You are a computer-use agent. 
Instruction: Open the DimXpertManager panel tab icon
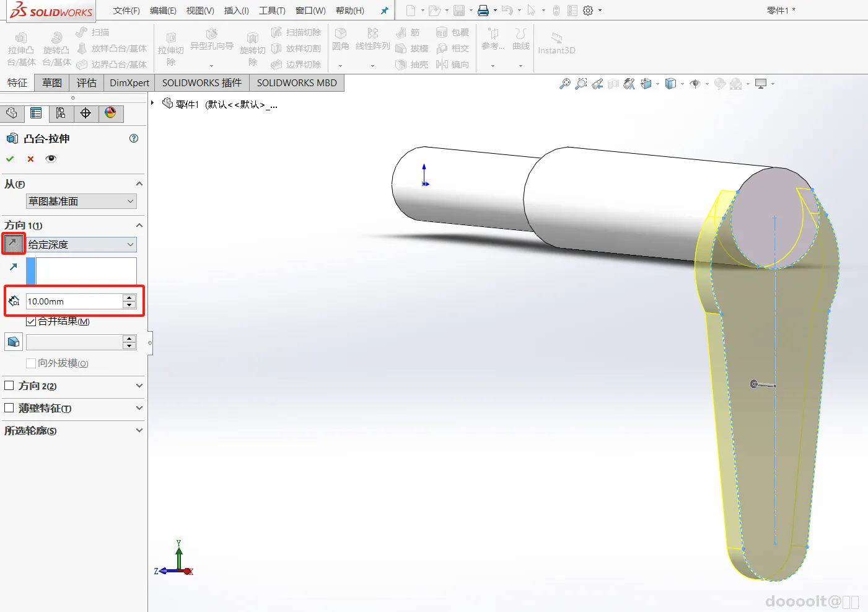pyautogui.click(x=85, y=113)
